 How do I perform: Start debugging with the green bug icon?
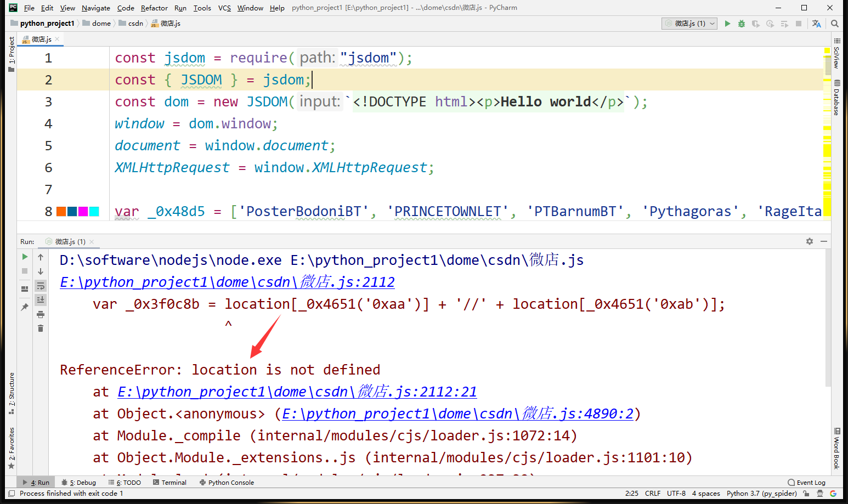click(742, 24)
